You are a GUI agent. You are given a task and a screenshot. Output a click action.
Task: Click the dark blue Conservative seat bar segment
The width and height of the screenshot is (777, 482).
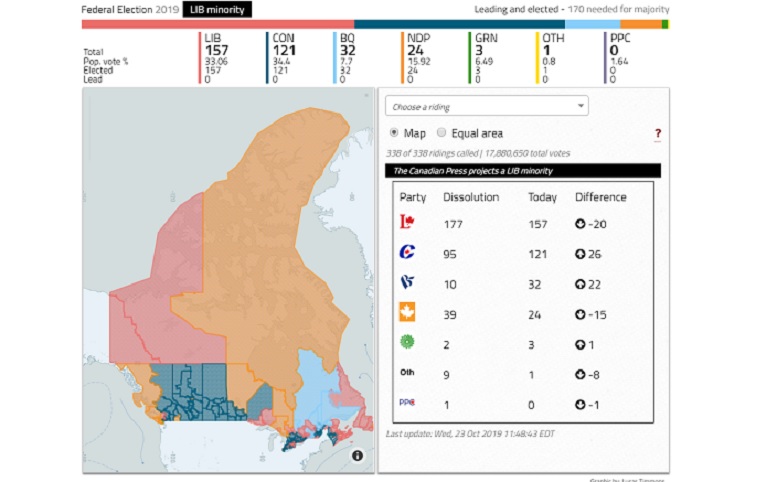pos(459,24)
